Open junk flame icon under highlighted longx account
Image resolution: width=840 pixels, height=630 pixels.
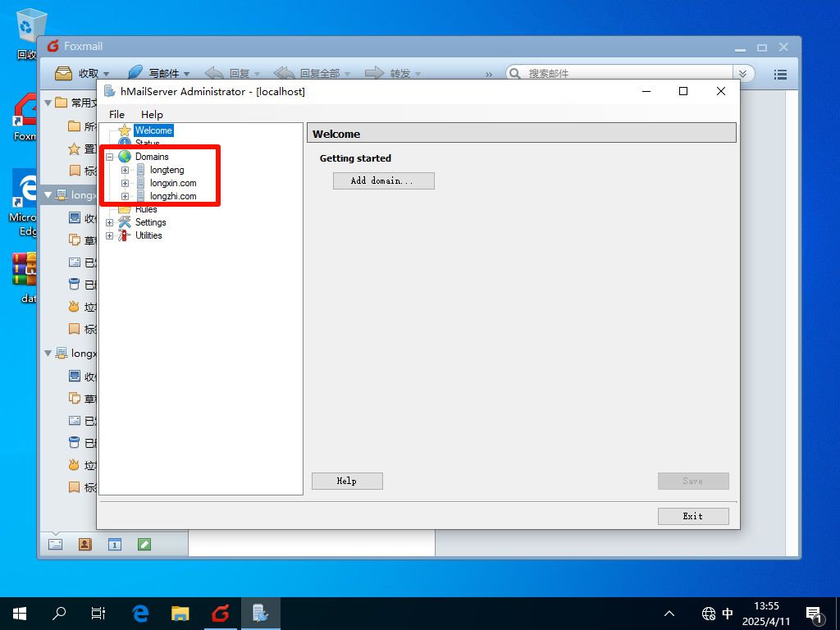[75, 307]
